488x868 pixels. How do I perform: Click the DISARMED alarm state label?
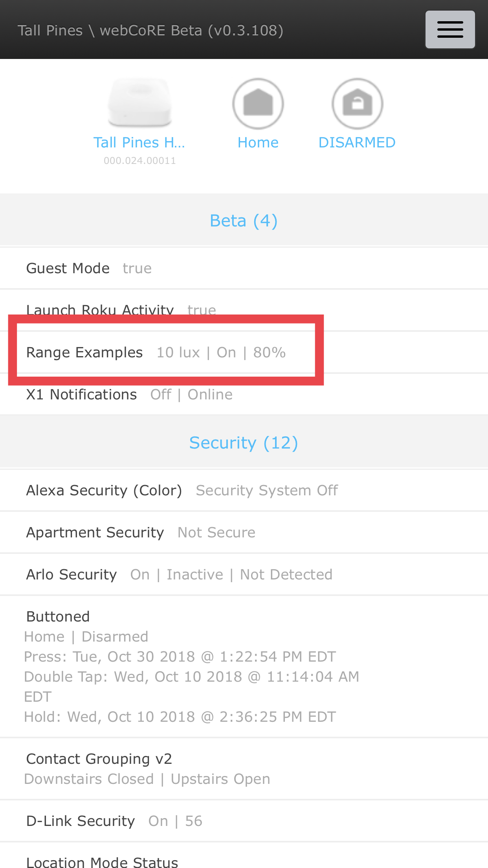pyautogui.click(x=357, y=142)
